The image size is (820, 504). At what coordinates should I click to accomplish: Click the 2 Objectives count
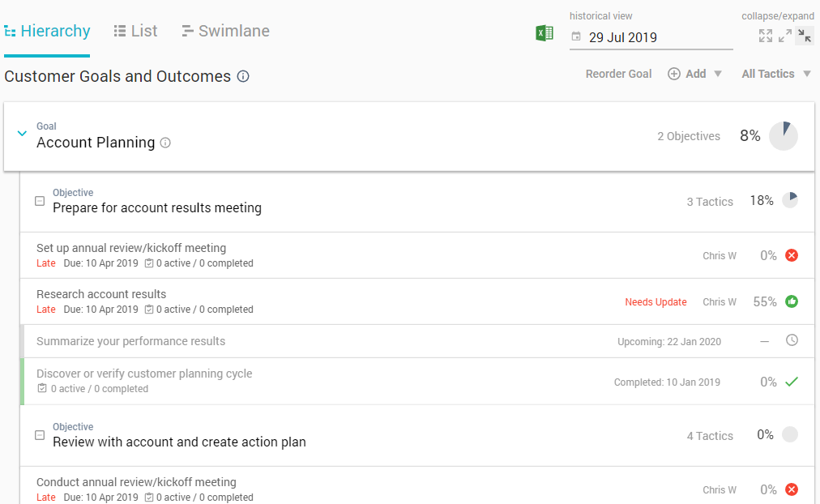click(x=689, y=136)
